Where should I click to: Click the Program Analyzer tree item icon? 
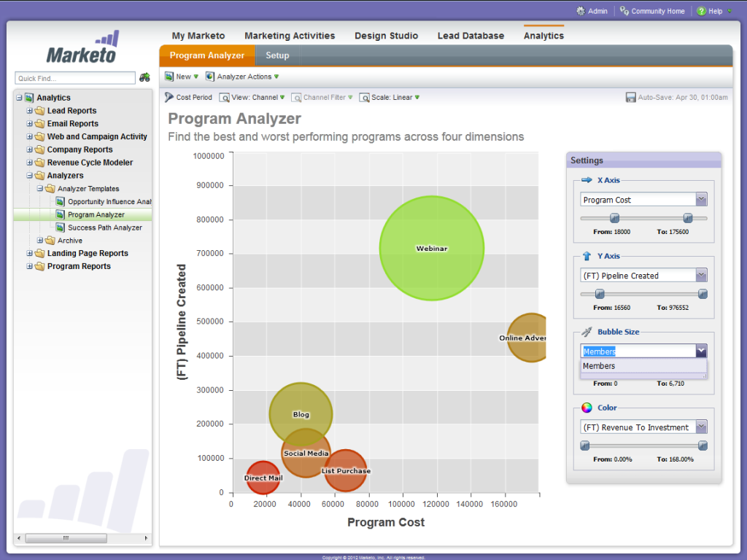[60, 215]
